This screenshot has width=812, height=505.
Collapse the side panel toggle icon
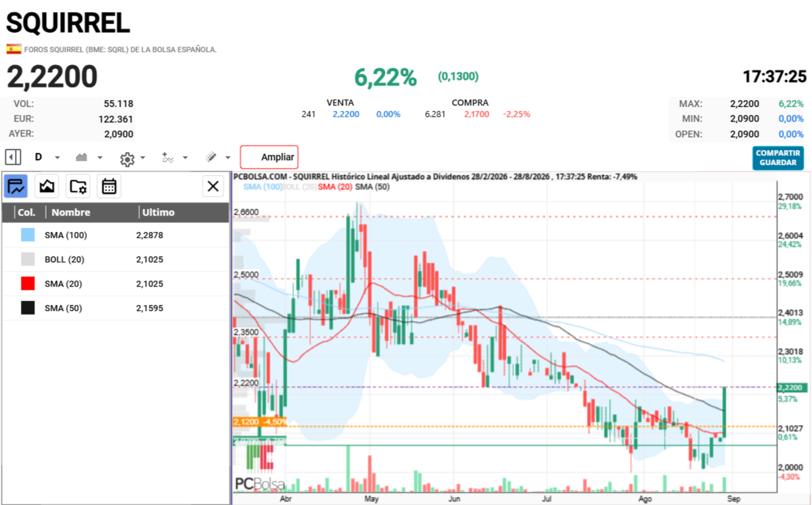click(13, 158)
